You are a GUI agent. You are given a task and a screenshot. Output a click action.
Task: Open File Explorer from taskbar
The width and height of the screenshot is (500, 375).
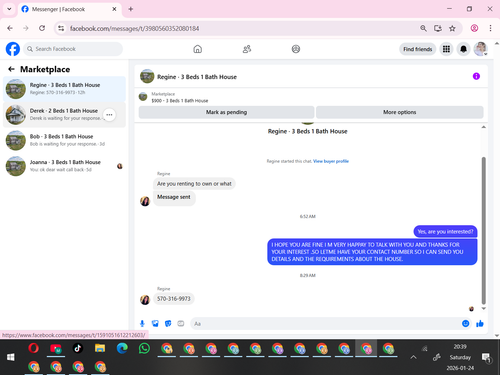100,349
